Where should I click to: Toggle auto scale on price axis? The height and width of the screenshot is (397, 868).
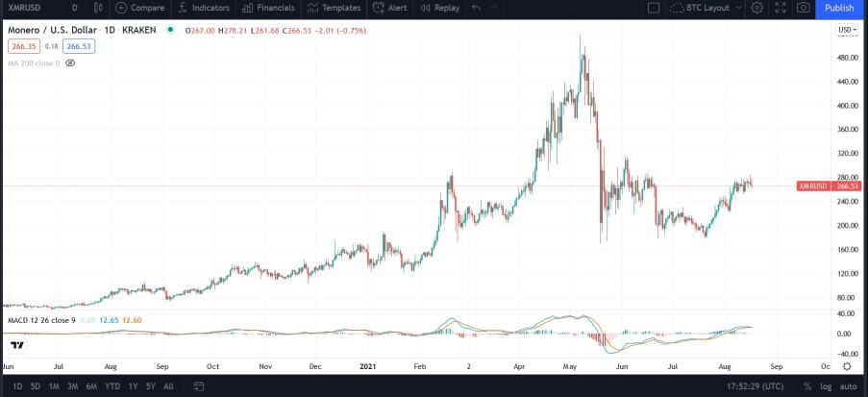coord(848,386)
